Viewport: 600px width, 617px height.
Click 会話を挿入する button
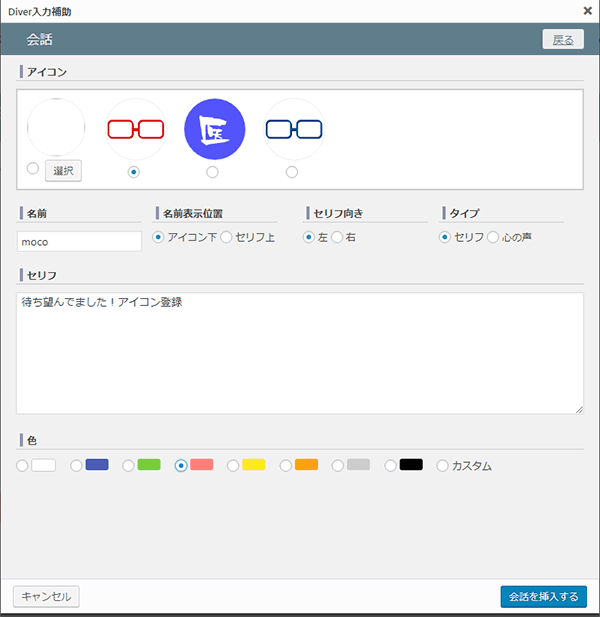pos(543,596)
